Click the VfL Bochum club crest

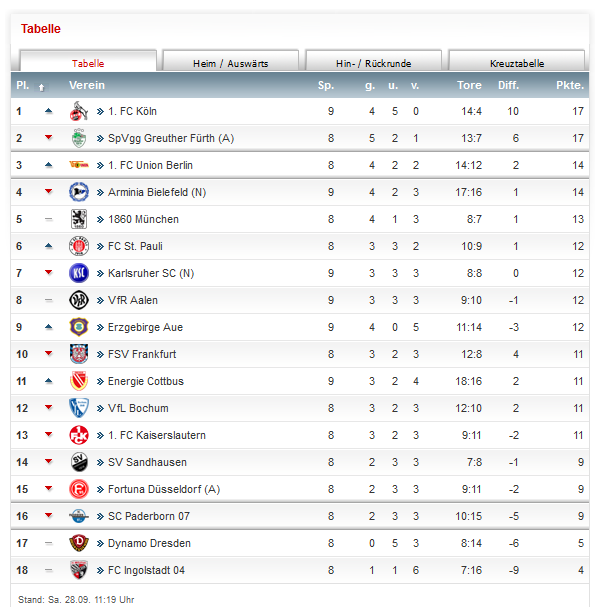point(79,408)
